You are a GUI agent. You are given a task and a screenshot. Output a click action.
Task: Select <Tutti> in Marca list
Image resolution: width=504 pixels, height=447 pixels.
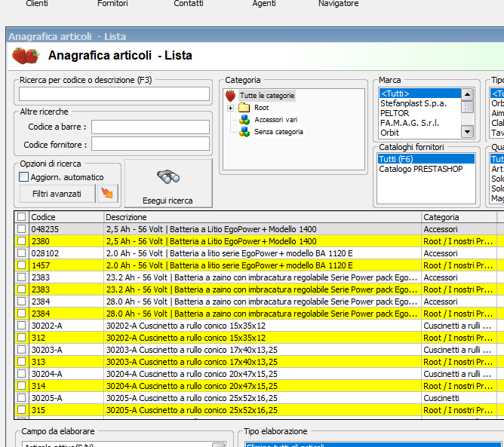pyautogui.click(x=419, y=93)
